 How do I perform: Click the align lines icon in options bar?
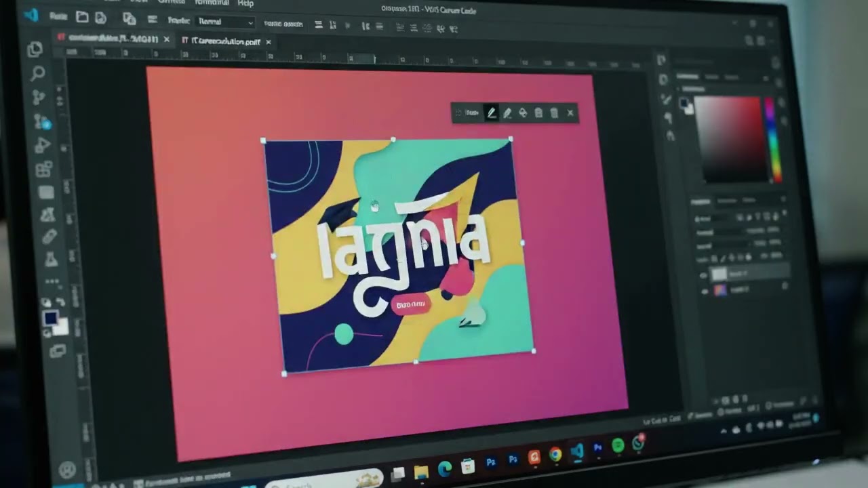click(x=318, y=24)
